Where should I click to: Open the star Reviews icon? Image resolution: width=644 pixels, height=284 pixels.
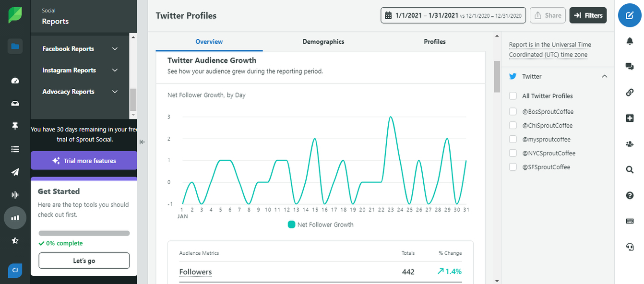pos(15,240)
